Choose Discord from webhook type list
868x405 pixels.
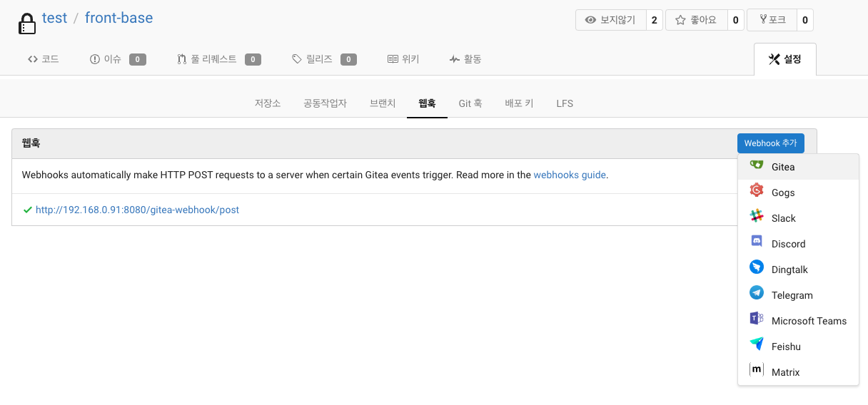(798, 244)
